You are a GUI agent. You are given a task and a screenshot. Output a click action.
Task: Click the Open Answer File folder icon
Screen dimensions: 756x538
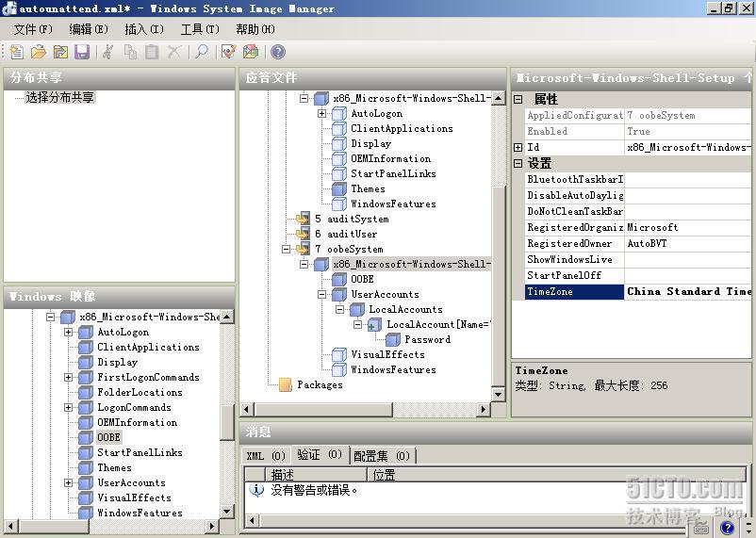click(39, 52)
